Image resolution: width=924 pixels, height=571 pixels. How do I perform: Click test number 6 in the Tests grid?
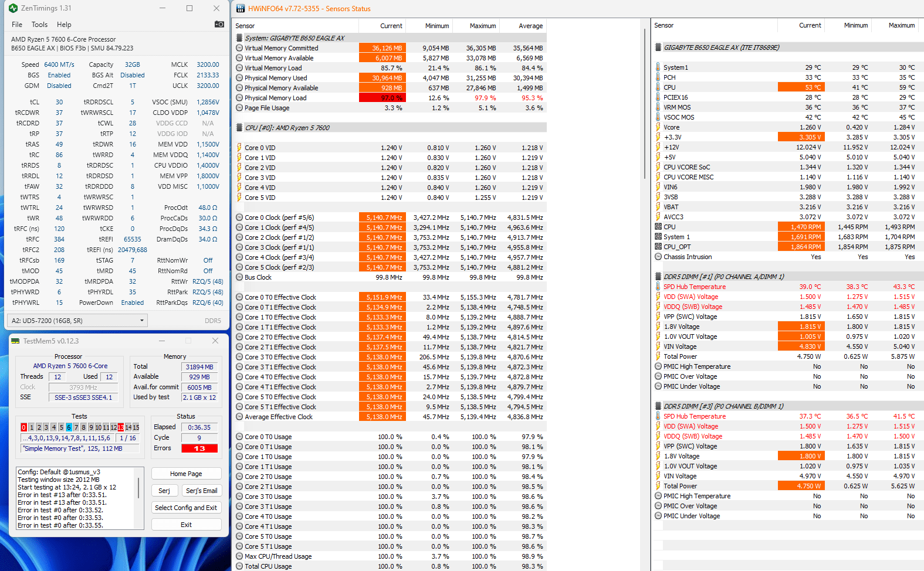(x=69, y=427)
